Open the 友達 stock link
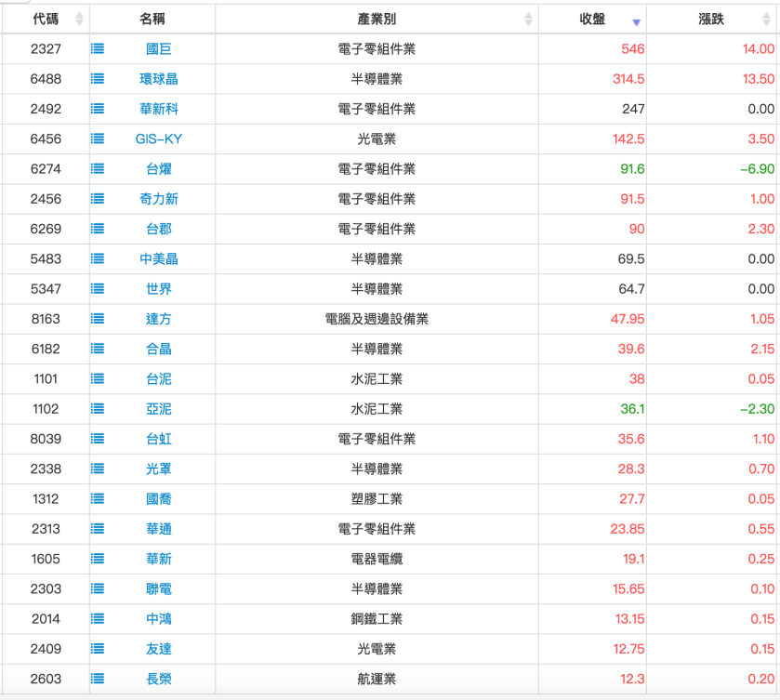The image size is (780, 700). point(159,649)
